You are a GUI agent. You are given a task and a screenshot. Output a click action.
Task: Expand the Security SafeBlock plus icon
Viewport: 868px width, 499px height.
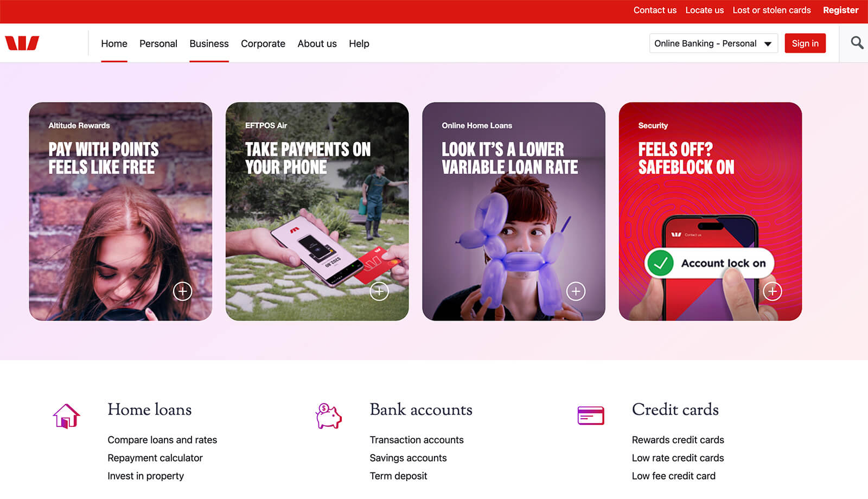[x=772, y=291]
